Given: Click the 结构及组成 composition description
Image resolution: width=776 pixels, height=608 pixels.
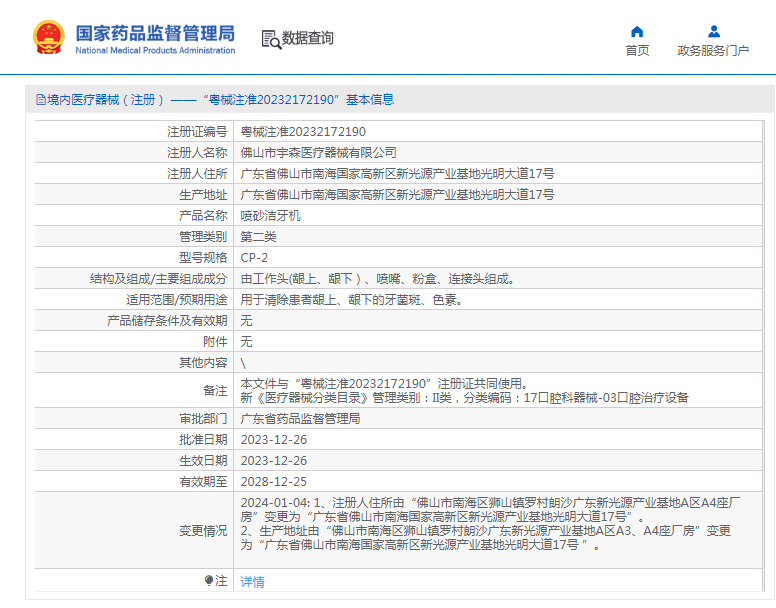Looking at the screenshot, I should 379,279.
